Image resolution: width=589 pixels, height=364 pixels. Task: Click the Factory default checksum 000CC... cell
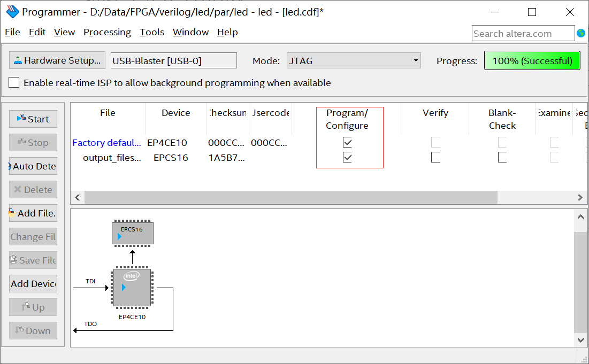(x=226, y=143)
